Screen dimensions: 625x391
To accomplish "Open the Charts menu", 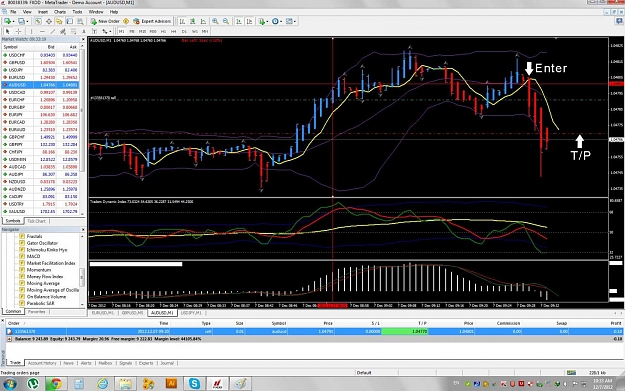I will click(x=60, y=12).
